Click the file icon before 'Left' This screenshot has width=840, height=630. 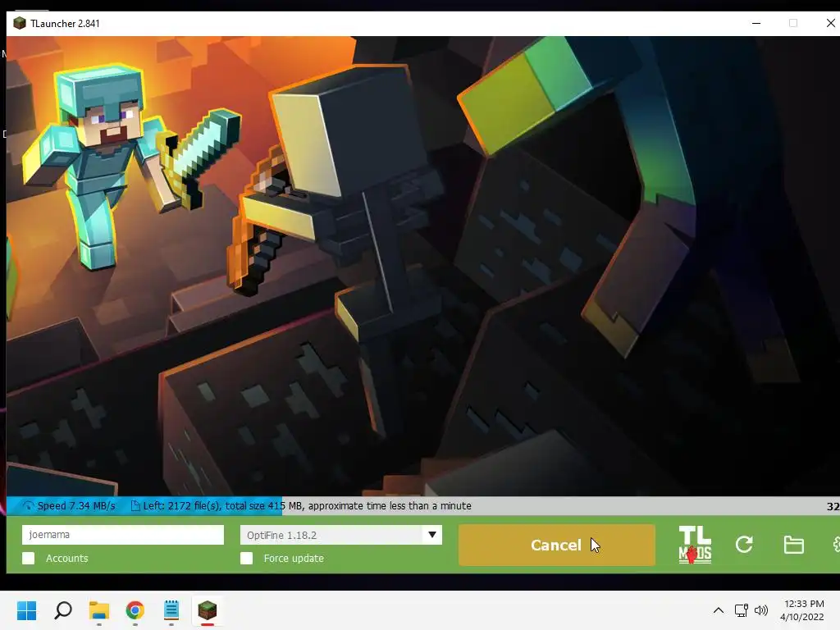[135, 505]
